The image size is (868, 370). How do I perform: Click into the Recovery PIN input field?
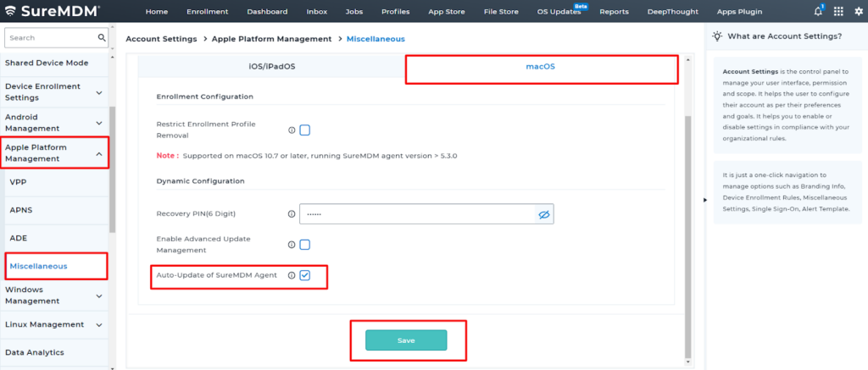(415, 215)
